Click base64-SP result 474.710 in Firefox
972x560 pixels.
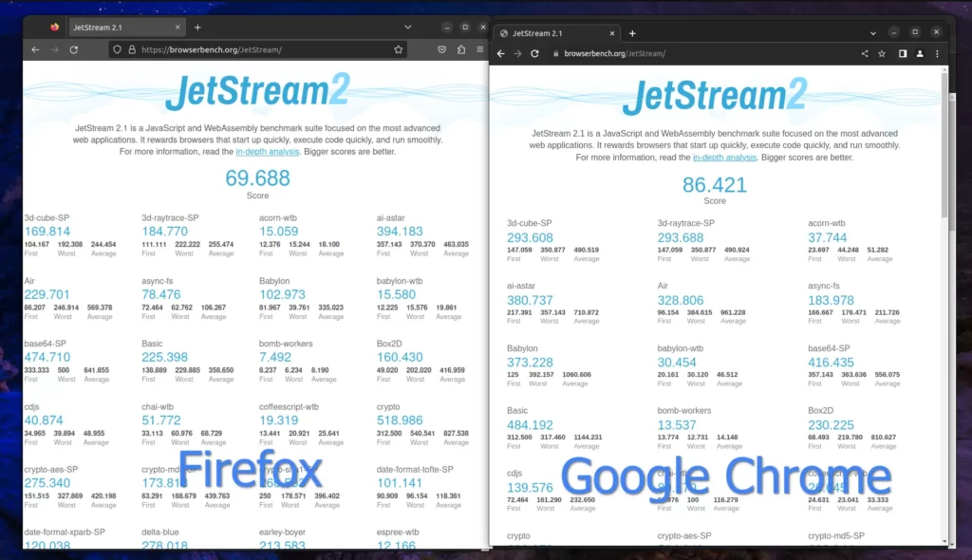click(47, 357)
